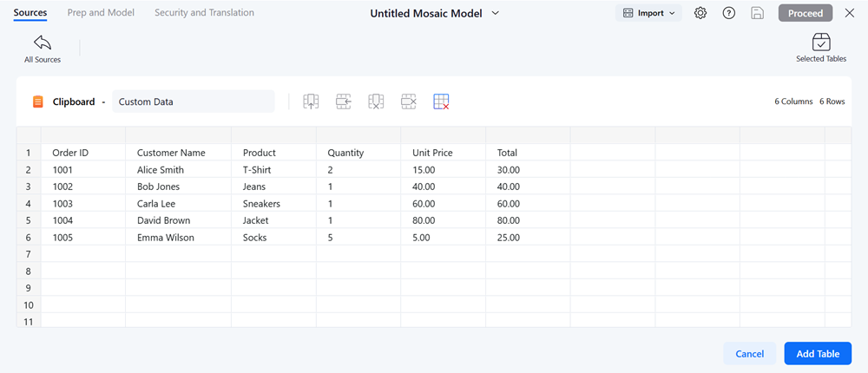
Task: Click the clear table icon with red X
Action: click(441, 101)
